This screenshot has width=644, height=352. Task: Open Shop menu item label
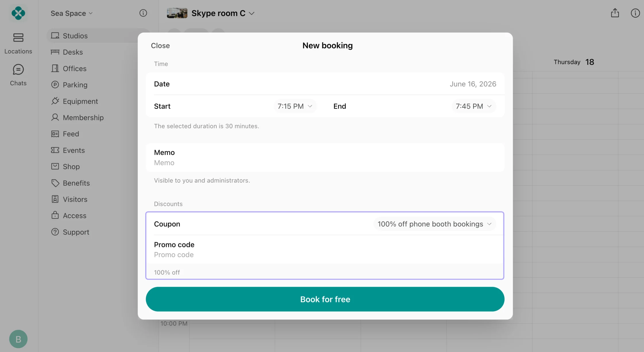[x=71, y=167]
